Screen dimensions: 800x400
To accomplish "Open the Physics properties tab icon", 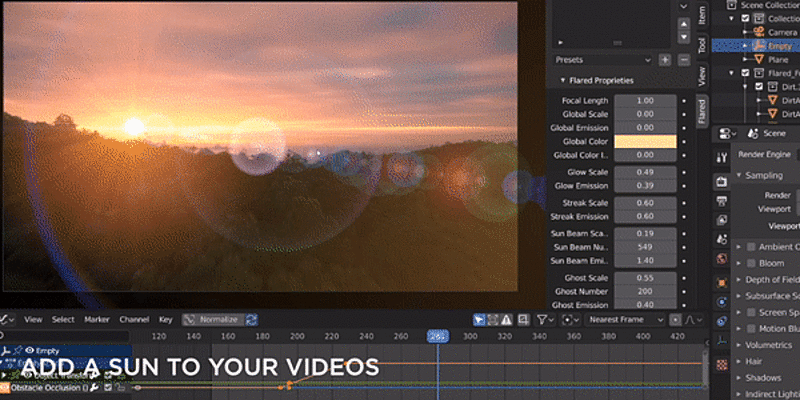I will point(721,302).
